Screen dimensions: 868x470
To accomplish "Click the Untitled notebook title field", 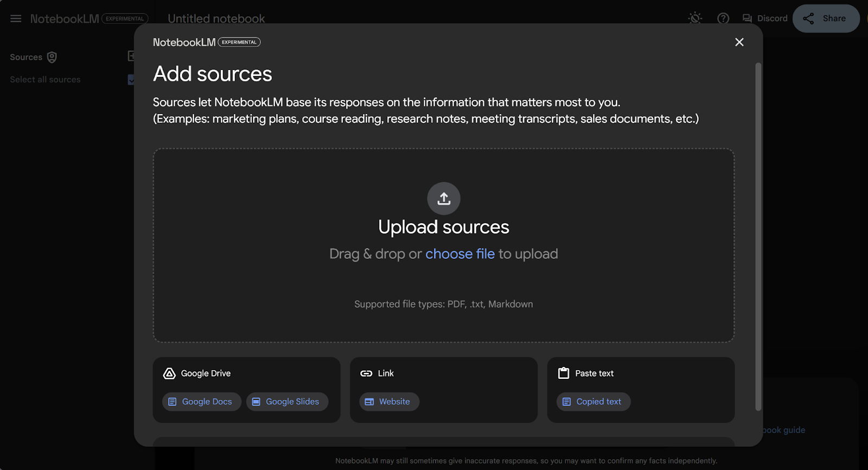I will [216, 18].
